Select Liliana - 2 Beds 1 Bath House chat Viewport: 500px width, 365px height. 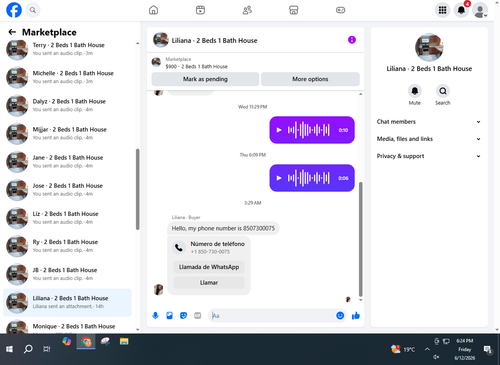click(68, 302)
